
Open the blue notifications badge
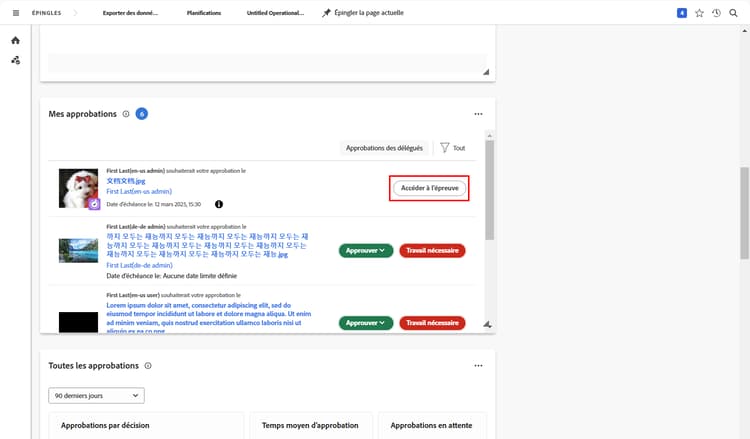pos(682,13)
